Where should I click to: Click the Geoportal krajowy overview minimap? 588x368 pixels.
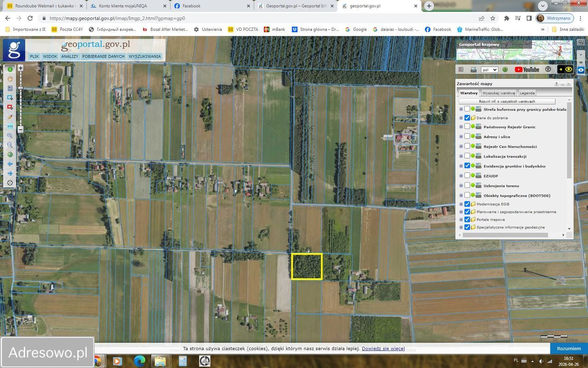(x=514, y=53)
